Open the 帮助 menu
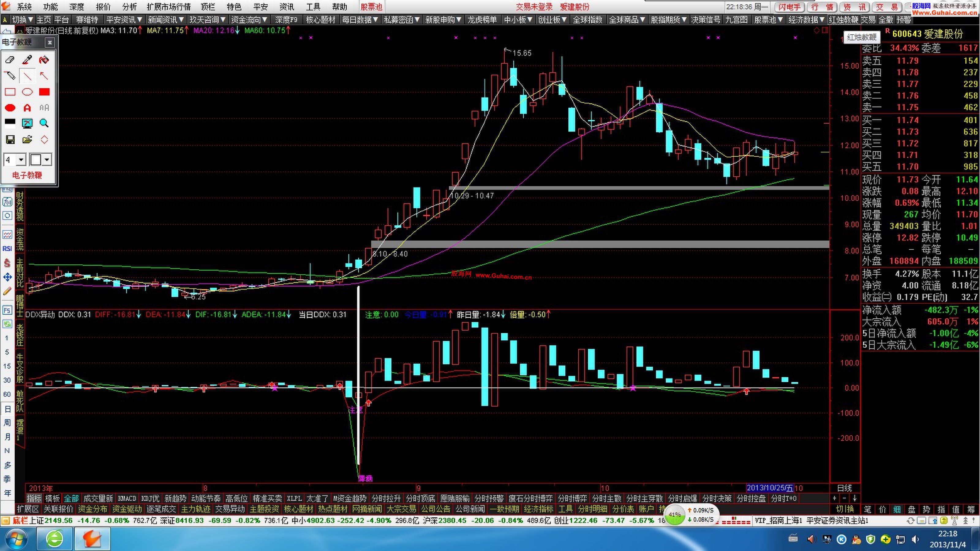This screenshot has width=980, height=551. point(339,7)
